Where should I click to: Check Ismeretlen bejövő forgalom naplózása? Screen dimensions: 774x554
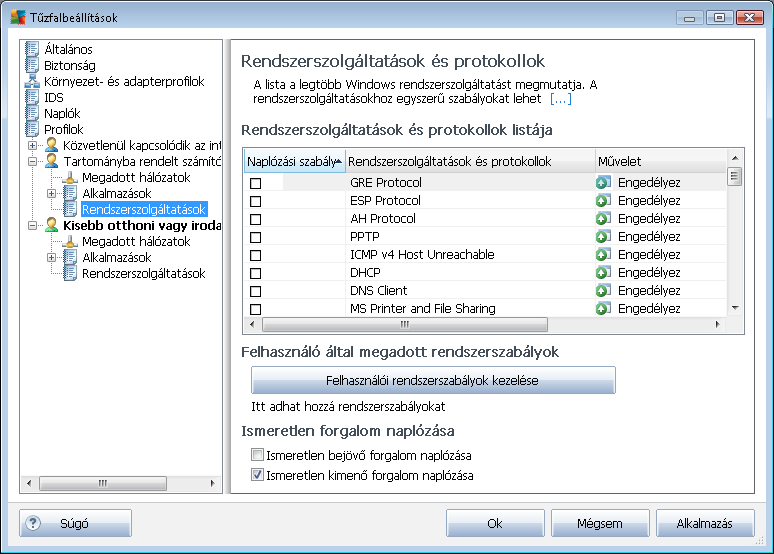(x=257, y=454)
